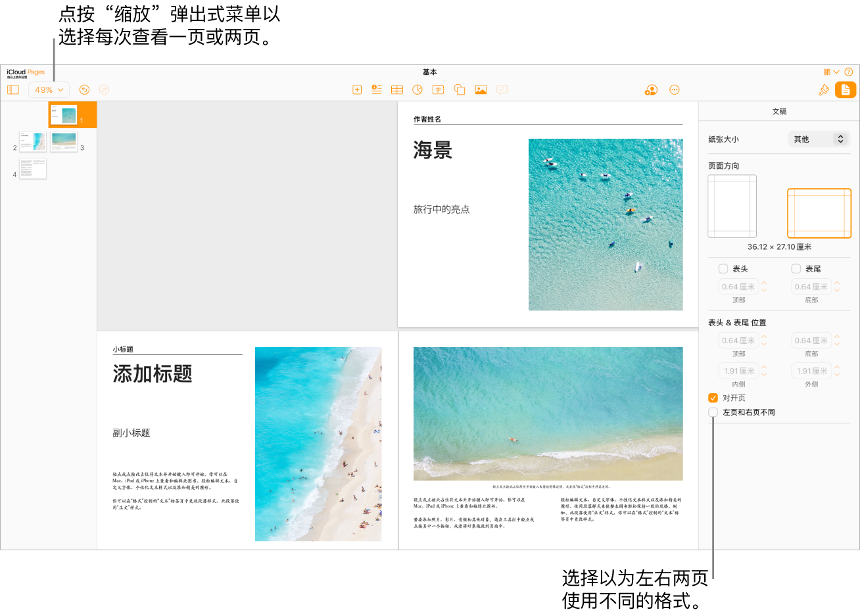
Task: Add a comment with the comment icon
Action: pos(502,89)
